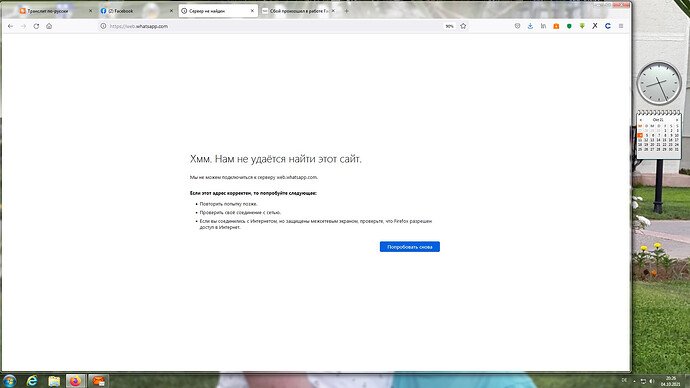Open a new tab with the plus button

[x=347, y=11]
